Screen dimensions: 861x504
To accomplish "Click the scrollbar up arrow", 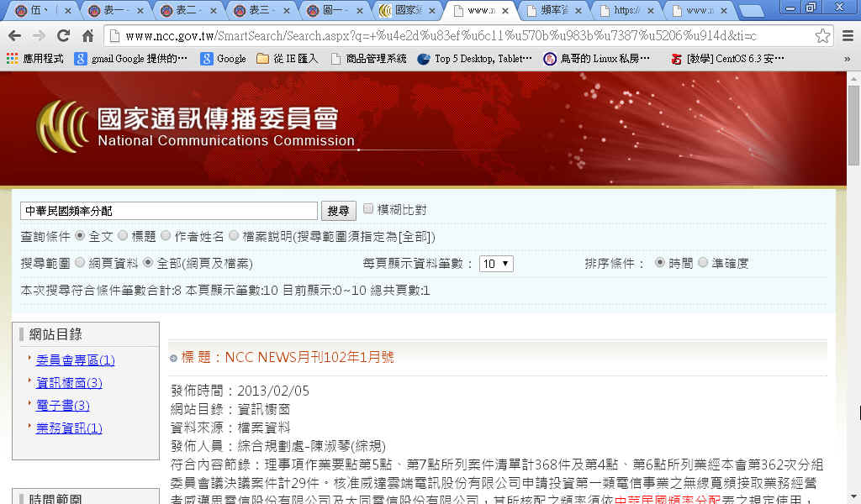I will coord(853,78).
